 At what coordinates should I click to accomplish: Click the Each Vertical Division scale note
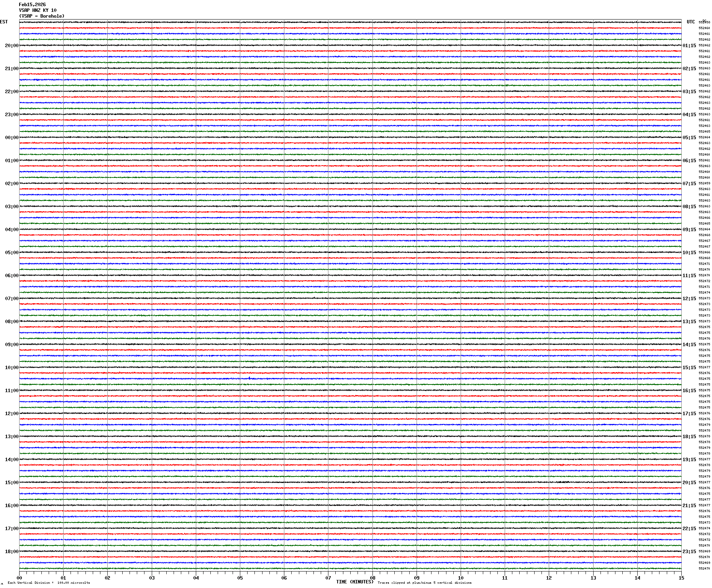pyautogui.click(x=49, y=583)
